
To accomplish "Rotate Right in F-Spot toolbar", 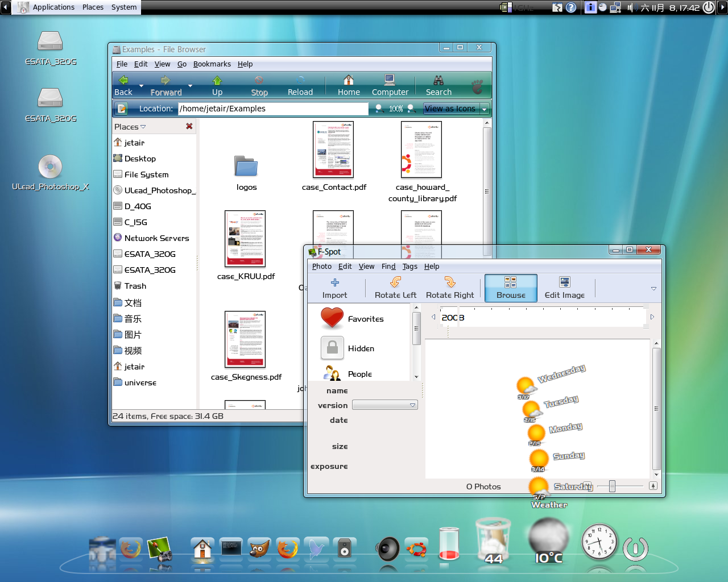I will (450, 288).
